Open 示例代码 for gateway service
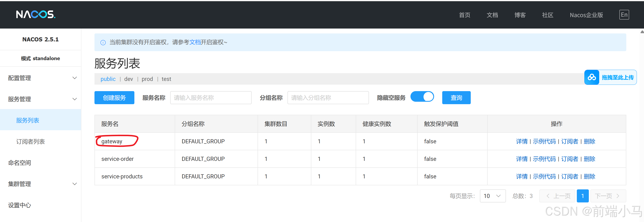644x222 pixels. click(544, 141)
